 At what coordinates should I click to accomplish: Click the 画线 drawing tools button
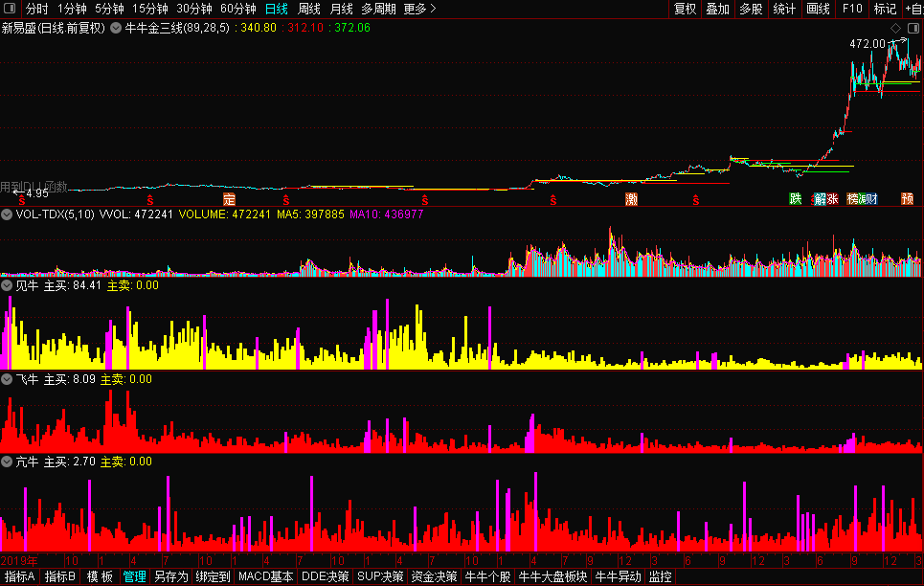(x=818, y=9)
